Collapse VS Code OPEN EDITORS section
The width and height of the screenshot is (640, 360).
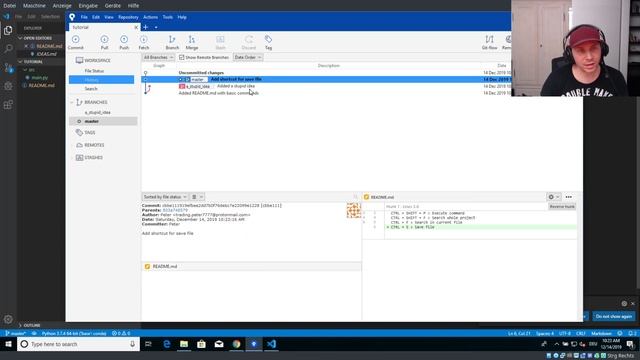click(x=20, y=38)
